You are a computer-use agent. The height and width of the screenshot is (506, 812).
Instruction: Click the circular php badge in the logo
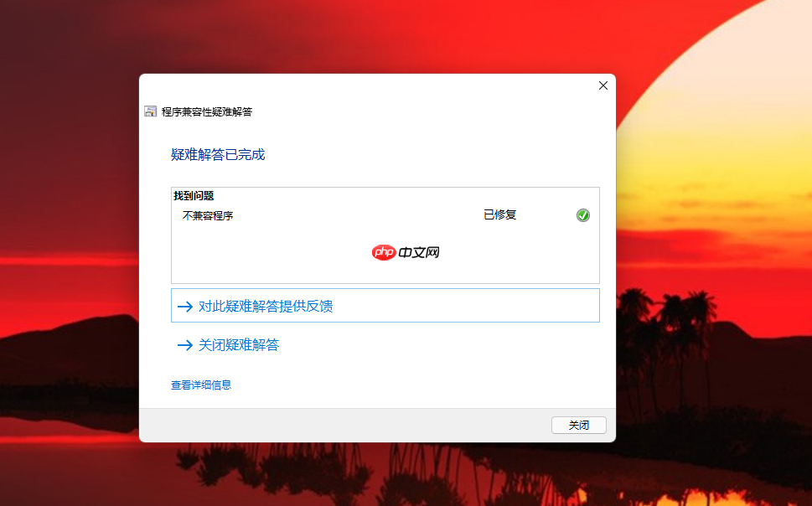383,252
